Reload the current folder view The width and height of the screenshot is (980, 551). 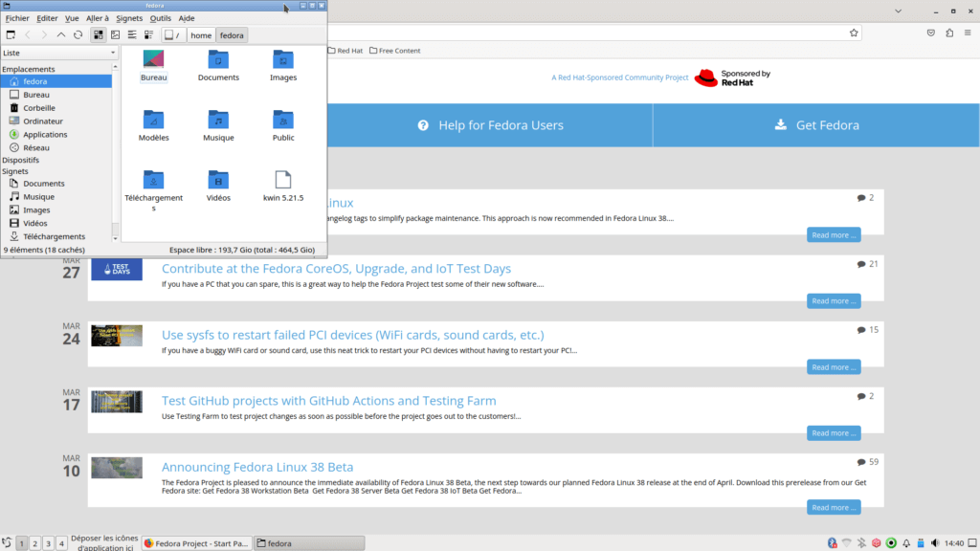click(x=78, y=35)
